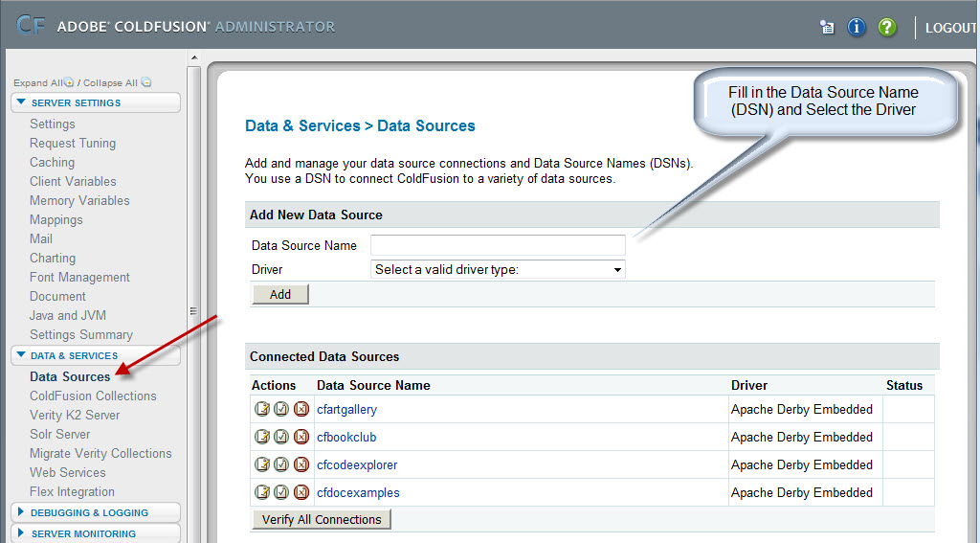Click the Delete icon for cfcodeexplorer
The height and width of the screenshot is (543, 980).
point(301,464)
